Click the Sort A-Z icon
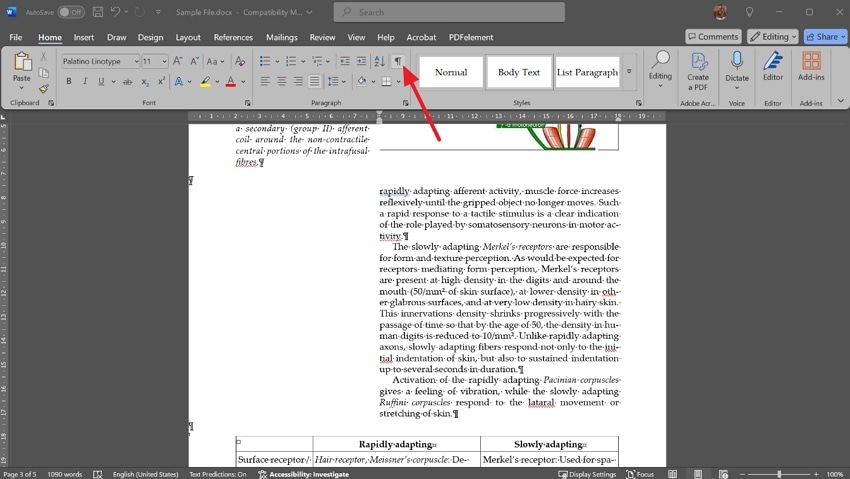Screen dimensions: 850x479 coord(379,61)
